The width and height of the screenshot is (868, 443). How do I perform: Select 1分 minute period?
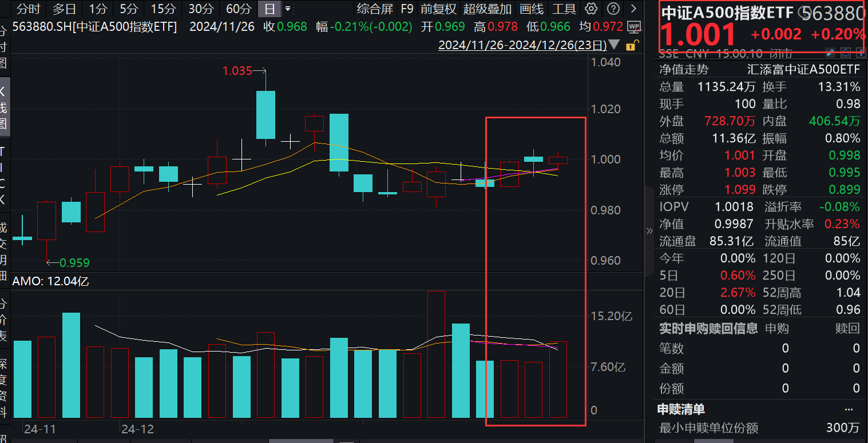[98, 9]
